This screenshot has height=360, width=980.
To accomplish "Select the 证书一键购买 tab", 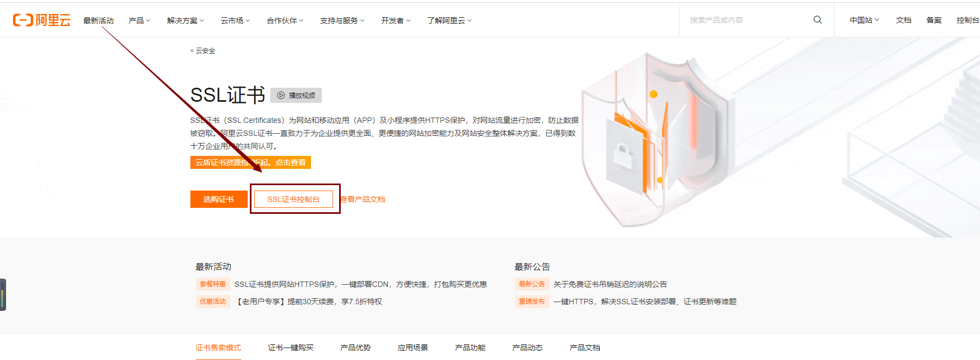I will click(290, 348).
